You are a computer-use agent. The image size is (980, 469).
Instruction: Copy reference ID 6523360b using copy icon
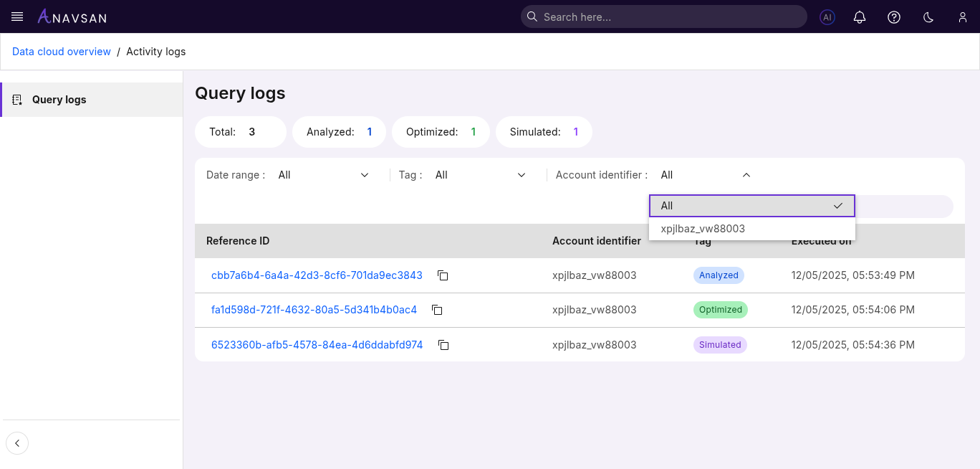[x=443, y=345]
